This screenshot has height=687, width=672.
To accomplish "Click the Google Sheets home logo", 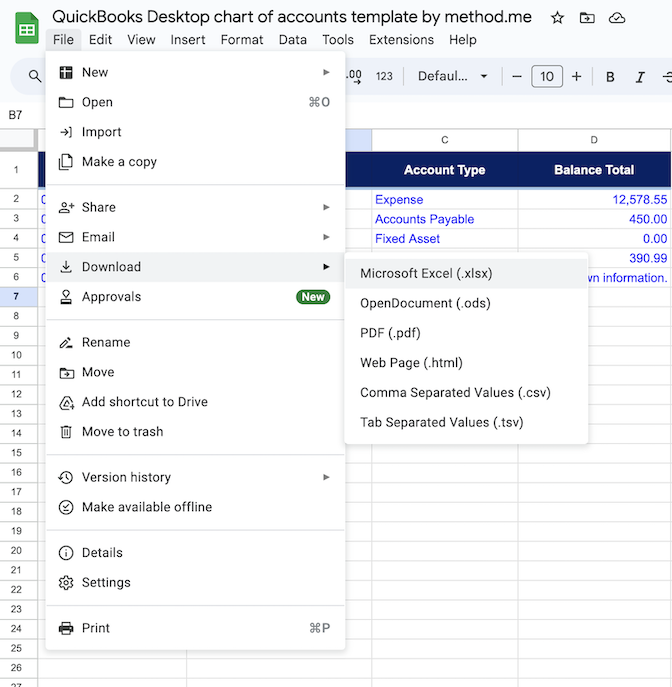I will coord(27,28).
